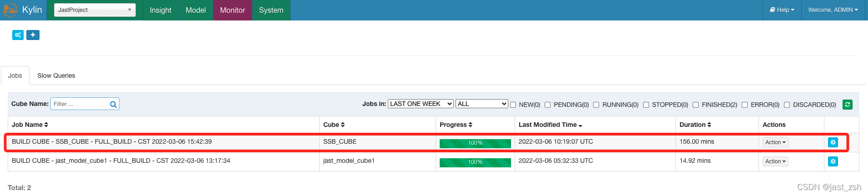
Task: Sort by Progress column arrows
Action: coord(471,125)
